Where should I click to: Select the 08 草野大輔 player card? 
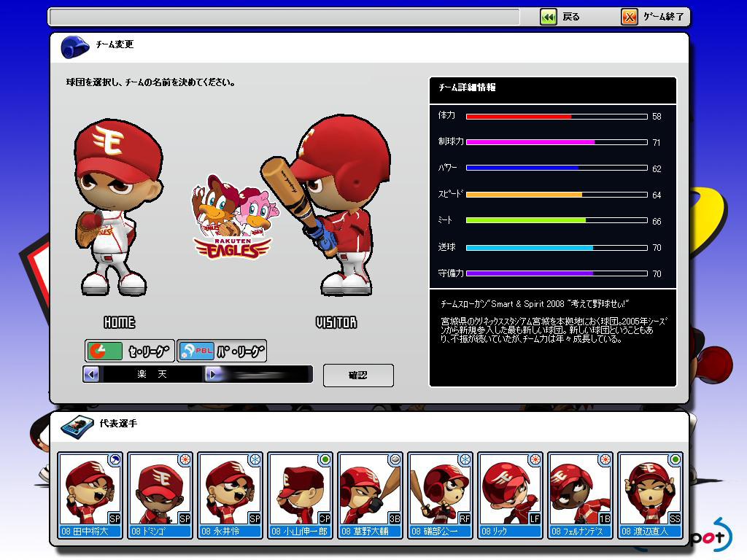click(370, 495)
